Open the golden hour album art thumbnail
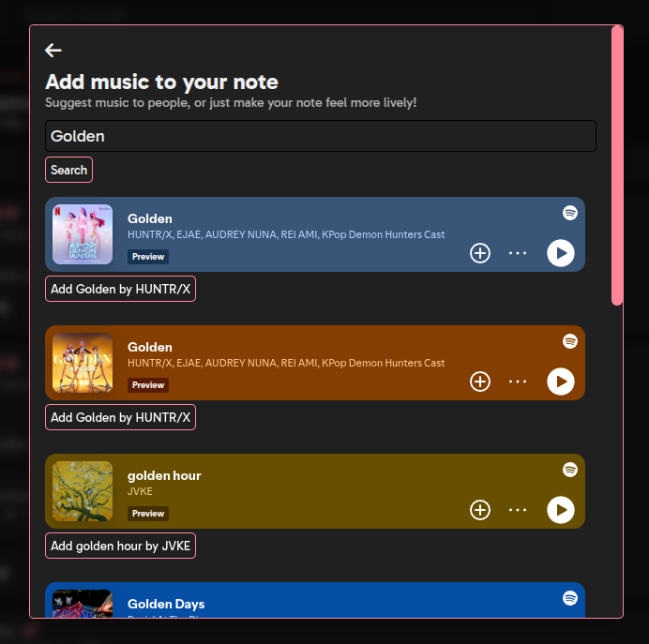 (x=83, y=491)
